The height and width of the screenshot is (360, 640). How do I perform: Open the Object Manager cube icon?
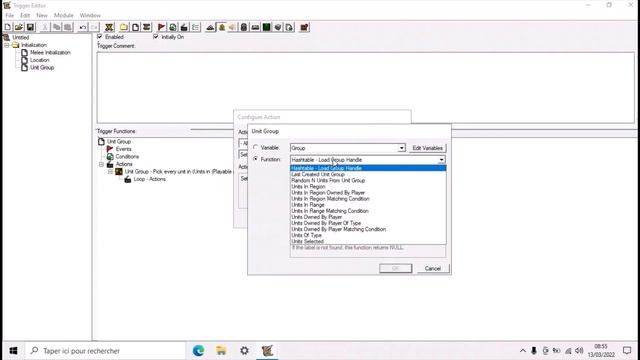(x=278, y=27)
